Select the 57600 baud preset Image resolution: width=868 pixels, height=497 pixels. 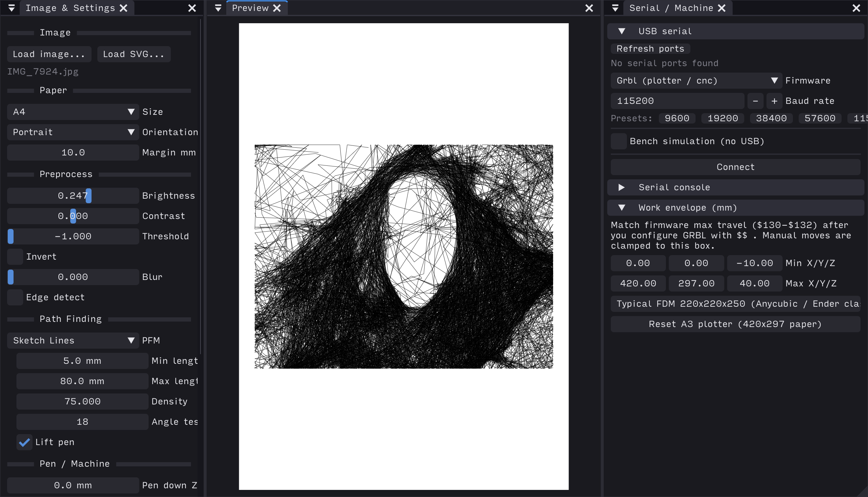[x=820, y=118]
